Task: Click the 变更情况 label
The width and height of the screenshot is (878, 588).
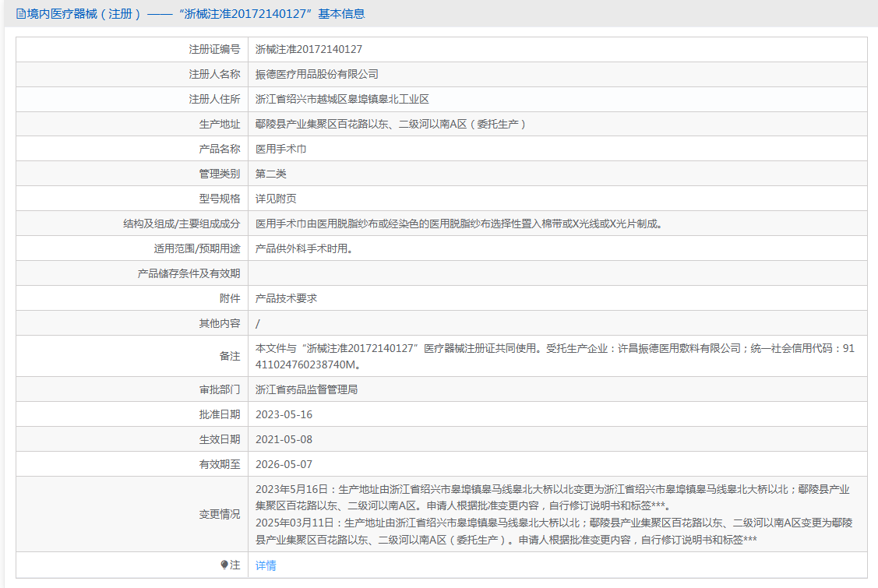Action: coord(220,514)
